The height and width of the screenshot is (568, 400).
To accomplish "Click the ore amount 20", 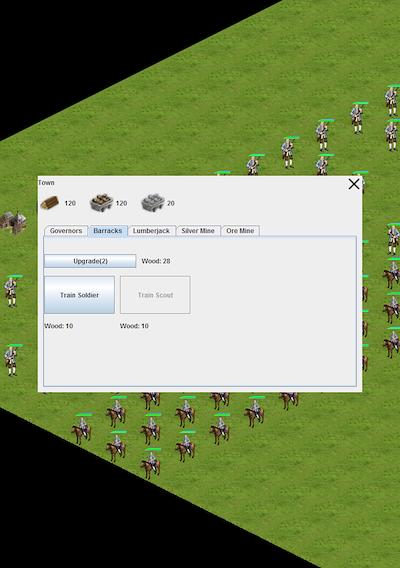I will coord(171,203).
